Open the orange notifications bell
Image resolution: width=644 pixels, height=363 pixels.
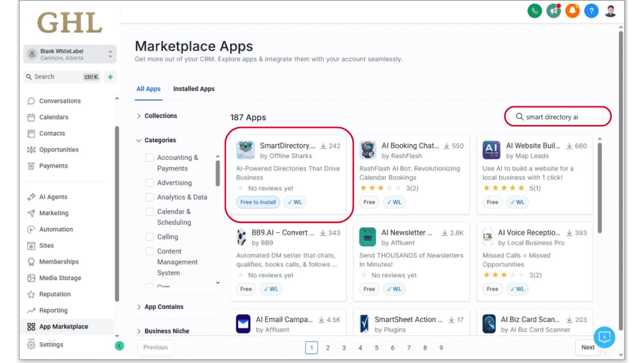click(x=572, y=11)
